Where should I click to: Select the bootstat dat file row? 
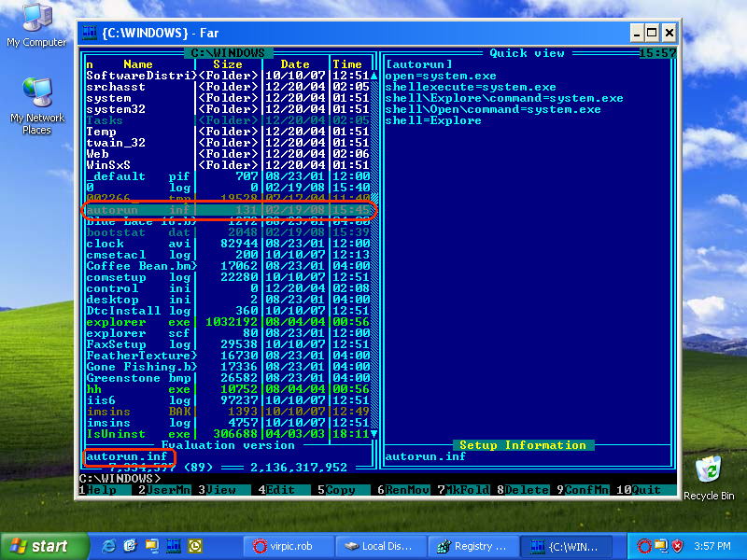[x=228, y=232]
